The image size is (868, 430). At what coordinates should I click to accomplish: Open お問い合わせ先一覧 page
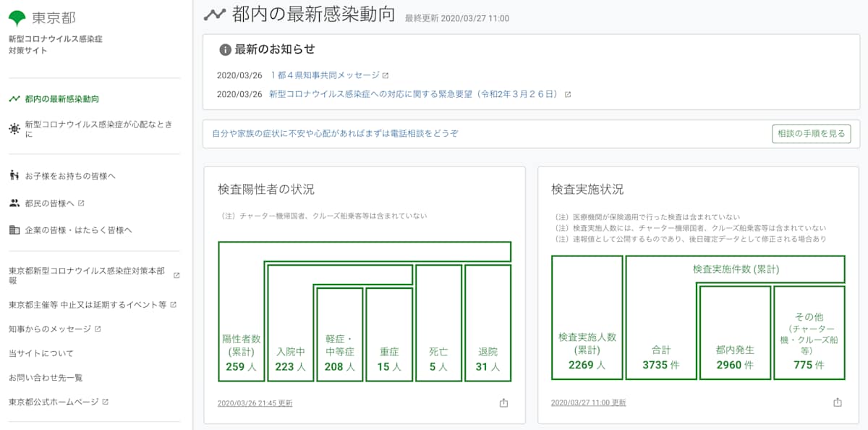click(46, 378)
